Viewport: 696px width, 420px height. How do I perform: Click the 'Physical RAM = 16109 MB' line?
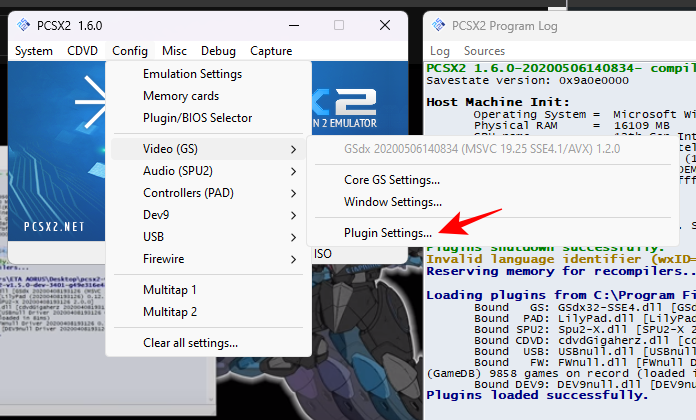(x=571, y=125)
